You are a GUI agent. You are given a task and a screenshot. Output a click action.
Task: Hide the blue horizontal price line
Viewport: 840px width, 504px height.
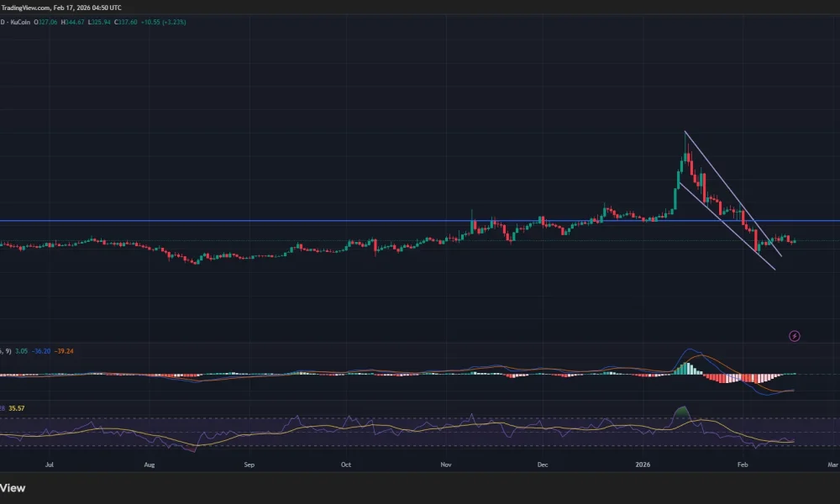pyautogui.click(x=336, y=221)
